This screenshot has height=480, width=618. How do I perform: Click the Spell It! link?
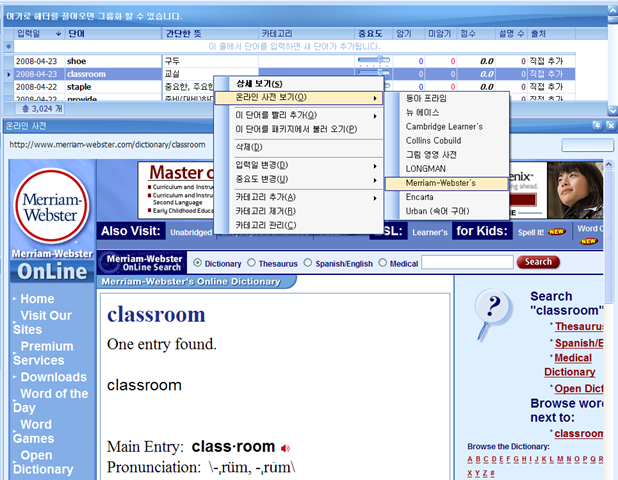click(x=531, y=233)
